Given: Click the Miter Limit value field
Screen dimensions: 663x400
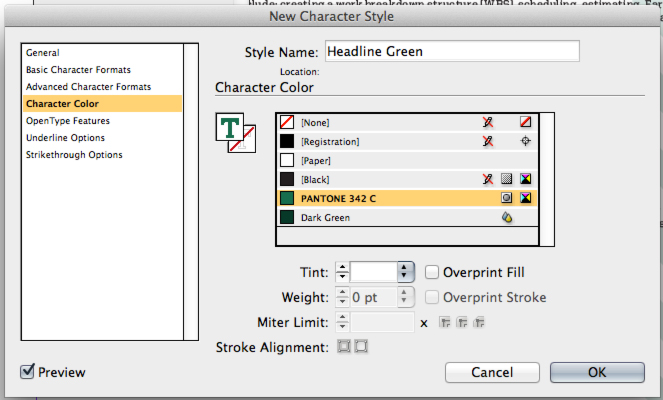Looking at the screenshot, I should point(382,322).
